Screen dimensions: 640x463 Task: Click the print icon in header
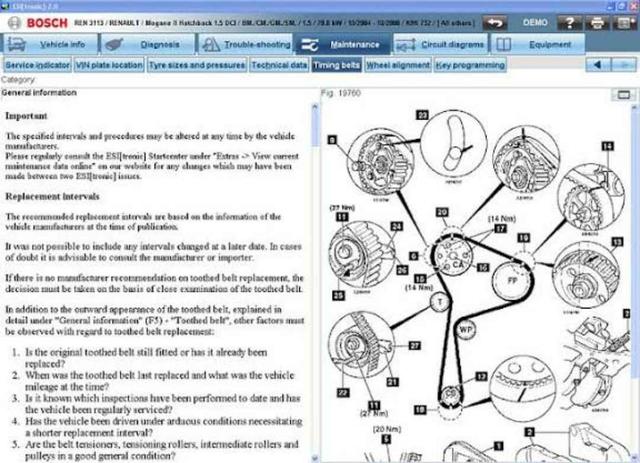click(595, 21)
